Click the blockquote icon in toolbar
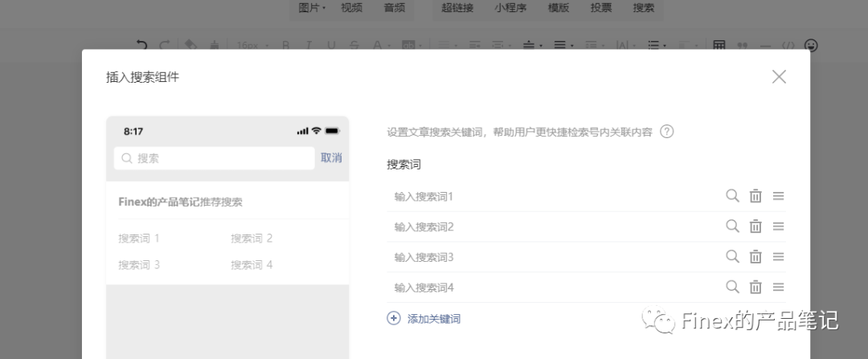 point(743,45)
